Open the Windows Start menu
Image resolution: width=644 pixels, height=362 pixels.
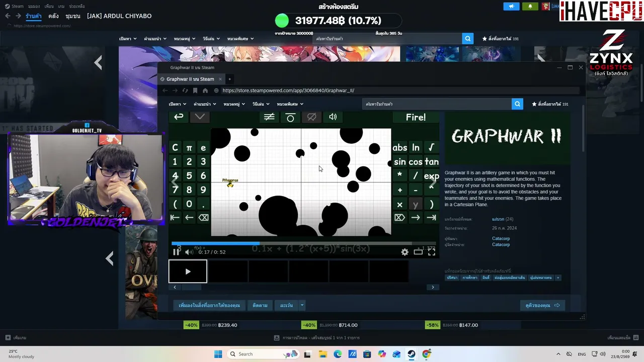[218, 354]
